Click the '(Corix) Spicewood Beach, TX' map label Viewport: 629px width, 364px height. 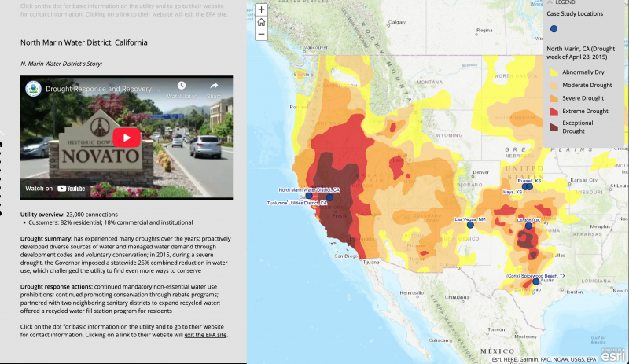coord(535,276)
